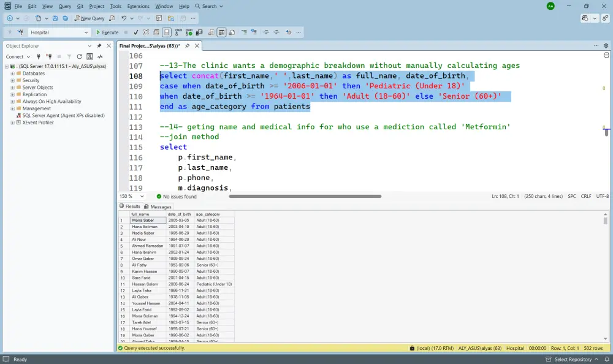Open the Object Explorer window options chevron
Screen dimensions: 613x364
(x=89, y=46)
